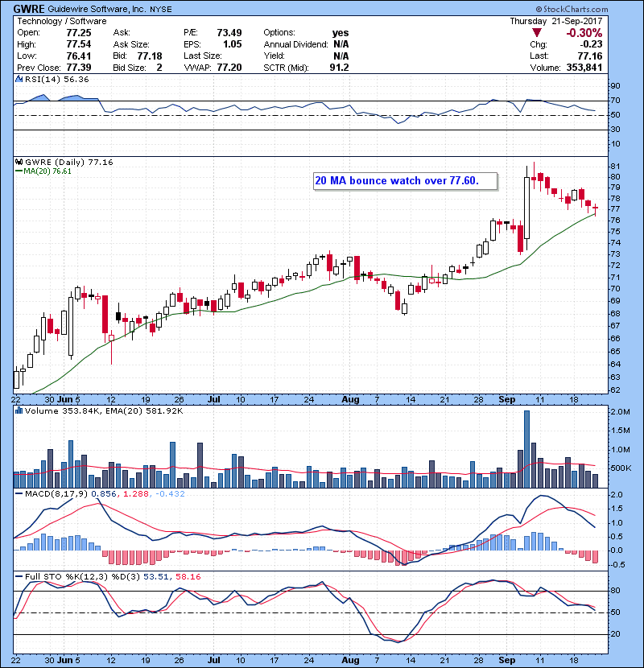Click the MACD signal value 1.288

(136, 494)
